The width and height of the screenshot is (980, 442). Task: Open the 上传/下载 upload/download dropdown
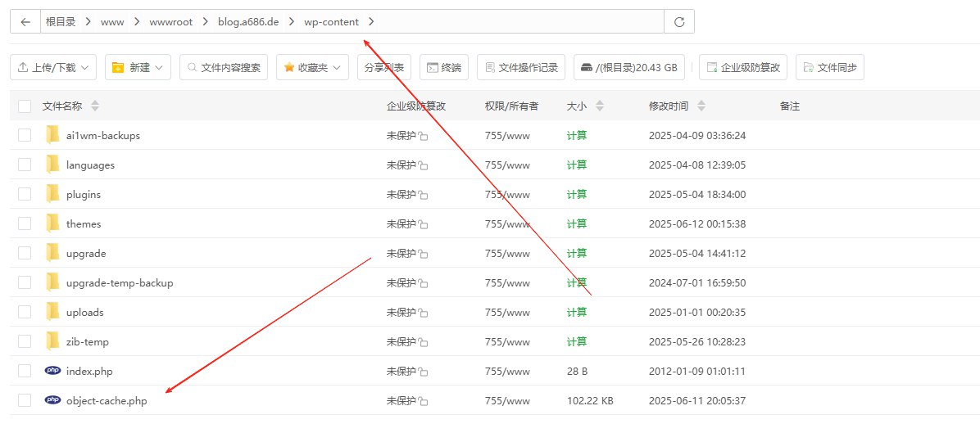coord(53,67)
